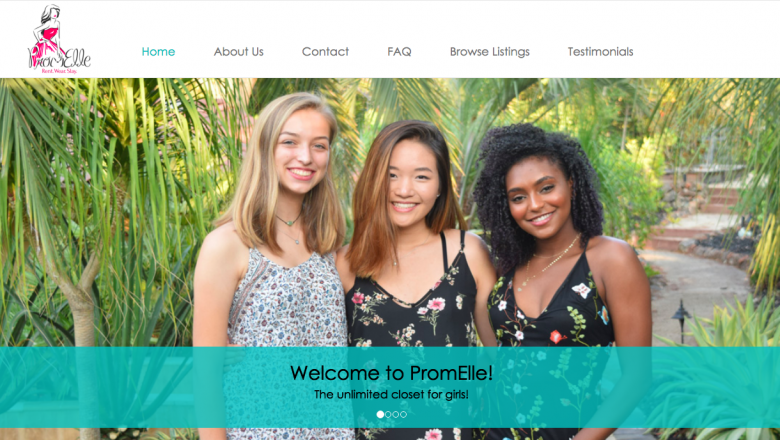Screen dimensions: 780x440
Task: Click the PromElle logo illustration of the woman
Action: point(47,31)
